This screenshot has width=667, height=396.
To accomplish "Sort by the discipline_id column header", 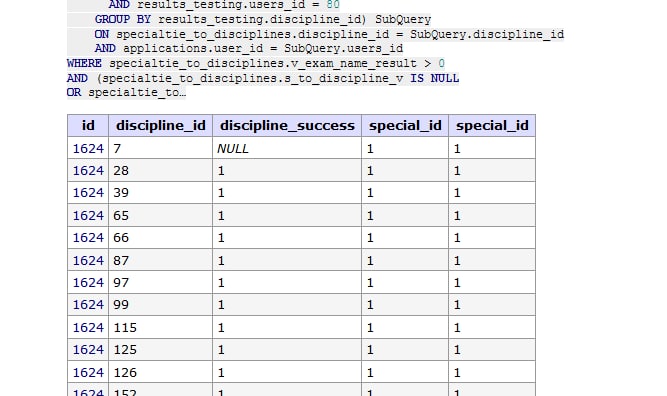I will [x=160, y=125].
